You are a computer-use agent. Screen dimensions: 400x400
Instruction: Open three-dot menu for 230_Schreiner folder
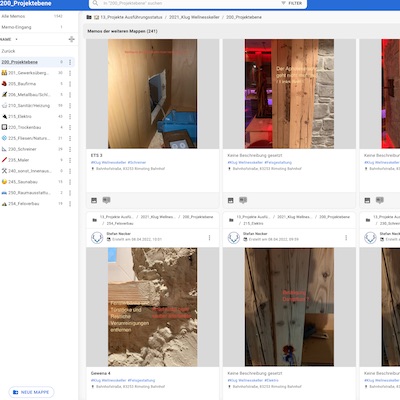coord(70,149)
